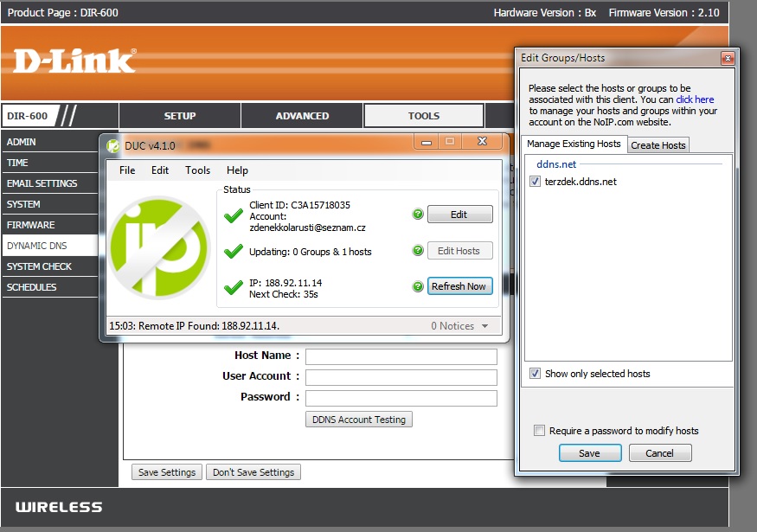Toggle terzdek.ddns.net host checkbox
757x532 pixels.
(x=535, y=182)
